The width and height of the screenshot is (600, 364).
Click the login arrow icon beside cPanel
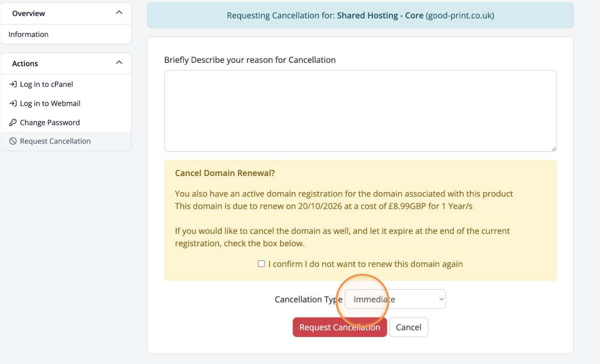[x=13, y=84]
